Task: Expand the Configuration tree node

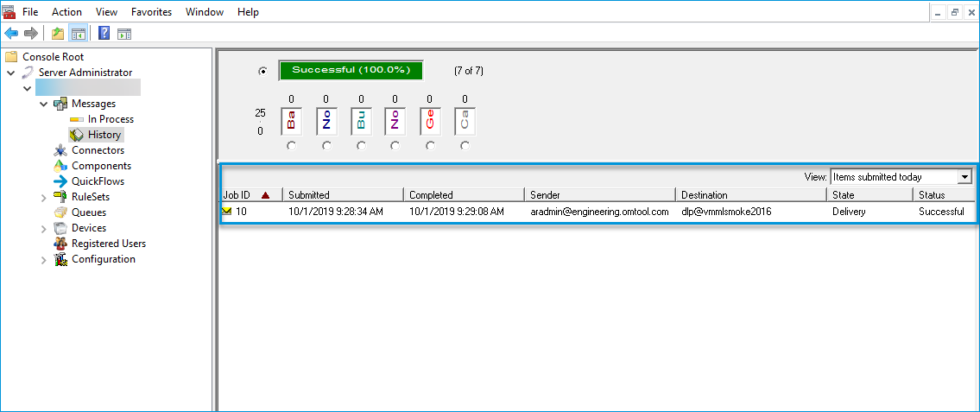Action: point(44,260)
